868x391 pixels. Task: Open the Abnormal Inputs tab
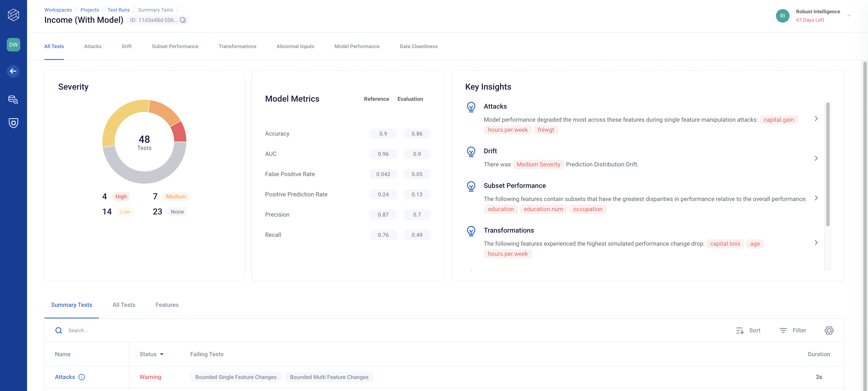click(295, 46)
